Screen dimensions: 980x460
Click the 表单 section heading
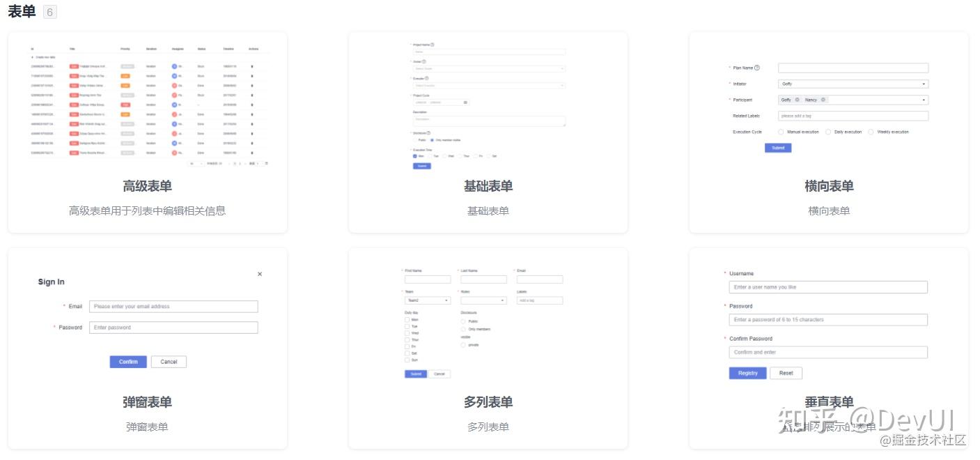click(22, 11)
